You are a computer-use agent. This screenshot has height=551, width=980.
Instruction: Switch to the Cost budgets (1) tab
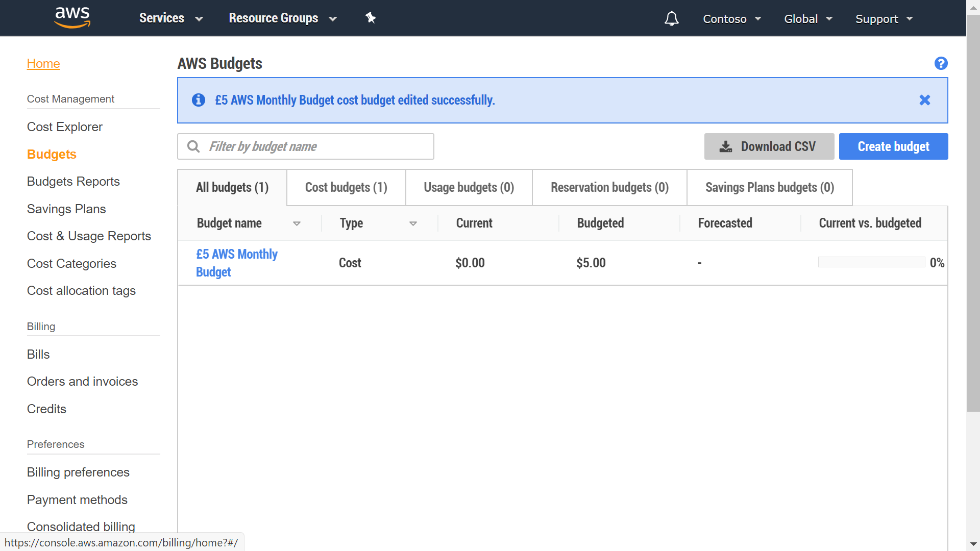pos(346,187)
